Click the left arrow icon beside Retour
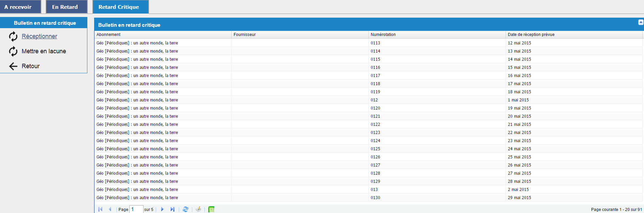The height and width of the screenshot is (213, 644). [x=13, y=66]
